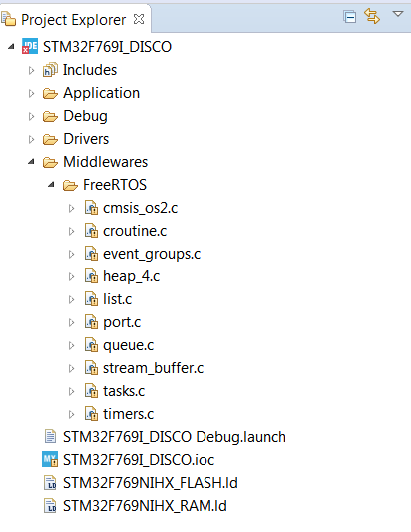
Task: Click the event_groups.c file icon
Action: 91,254
